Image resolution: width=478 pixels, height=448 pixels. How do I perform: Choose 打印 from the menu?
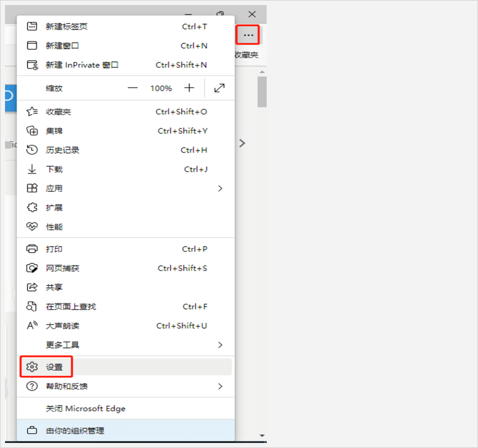(54, 249)
